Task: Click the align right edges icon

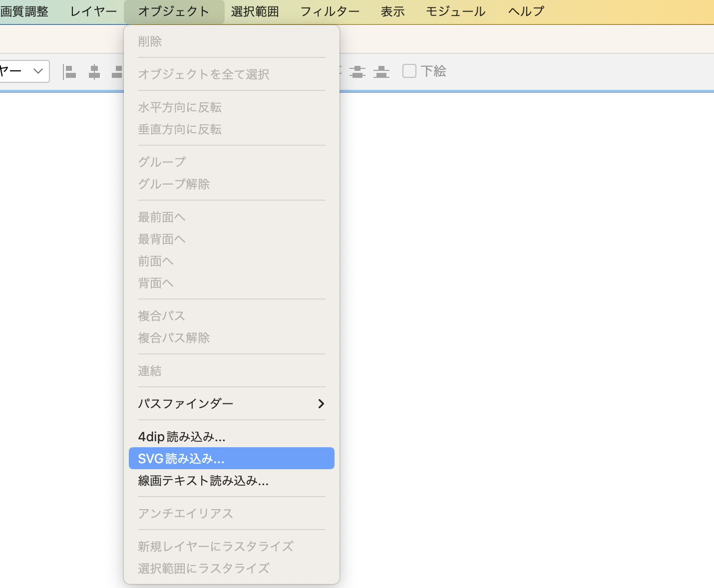Action: (117, 72)
